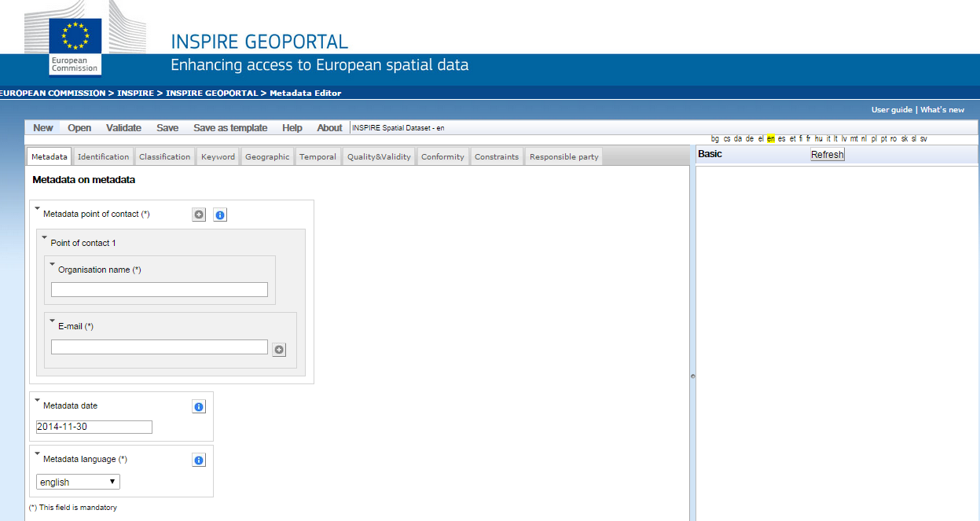Go to INSPIRE GEOPORTAL breadcrumb link

211,93
